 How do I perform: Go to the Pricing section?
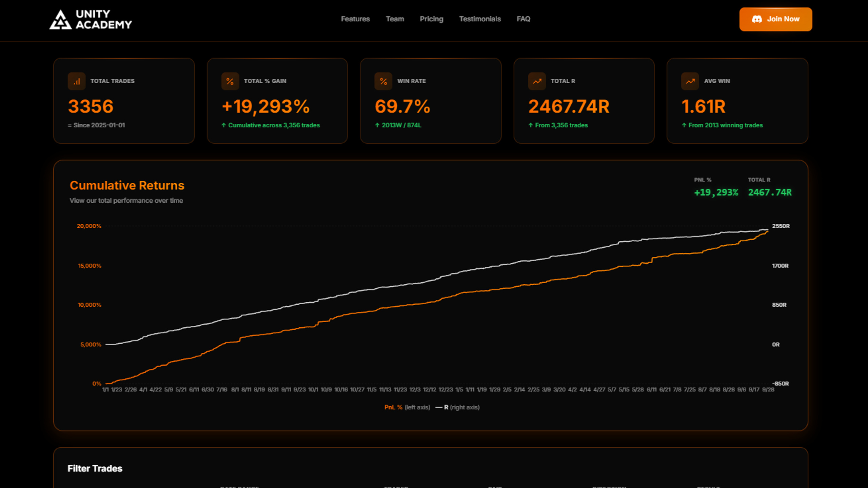click(432, 19)
